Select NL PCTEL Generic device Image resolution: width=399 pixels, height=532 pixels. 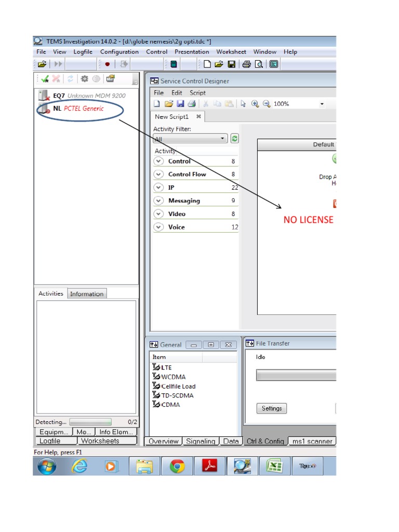click(71, 109)
